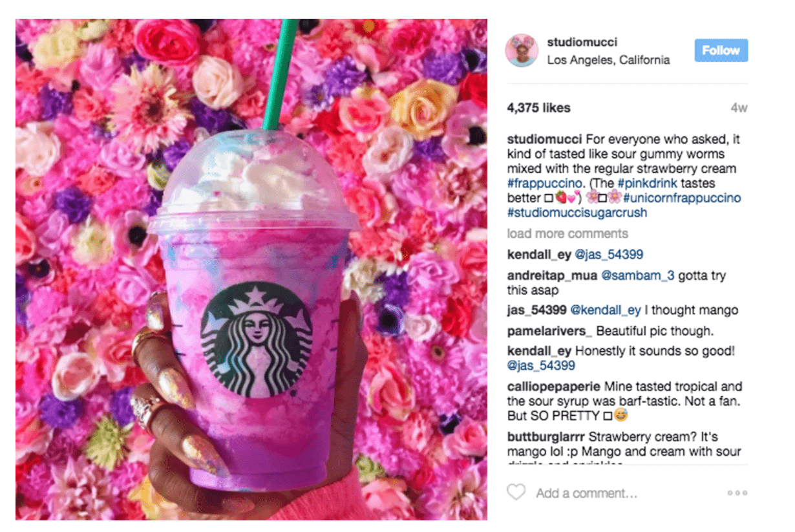The width and height of the screenshot is (795, 532).
Task: Open the 4w post timestamp
Action: point(739,108)
